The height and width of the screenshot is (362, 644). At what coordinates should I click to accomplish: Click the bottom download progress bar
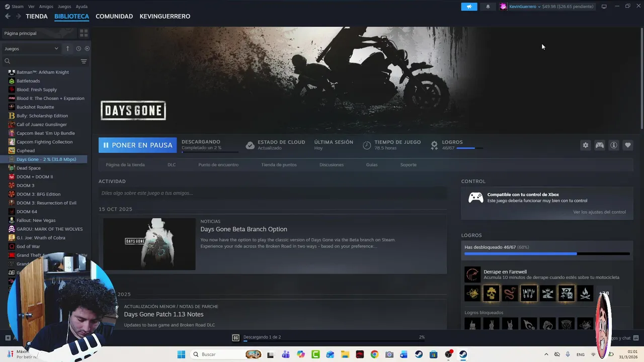[x=334, y=341]
